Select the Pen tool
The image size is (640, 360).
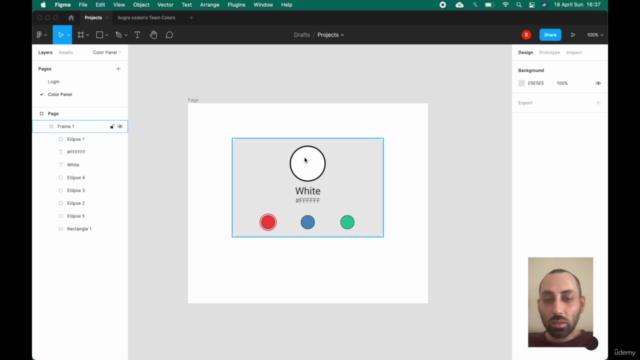point(119,35)
